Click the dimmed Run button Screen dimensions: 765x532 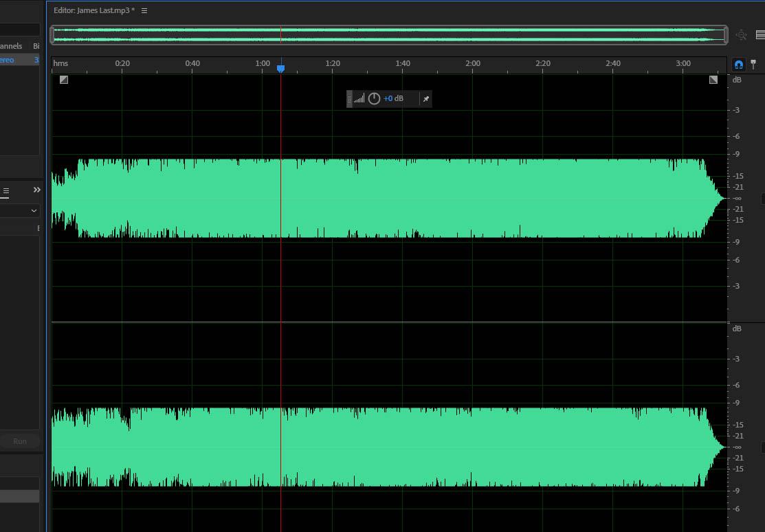click(x=19, y=441)
